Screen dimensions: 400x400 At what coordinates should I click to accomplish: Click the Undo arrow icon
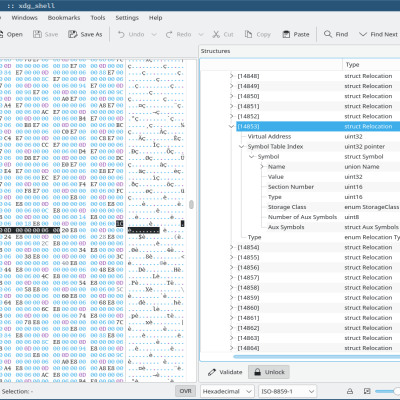121,34
